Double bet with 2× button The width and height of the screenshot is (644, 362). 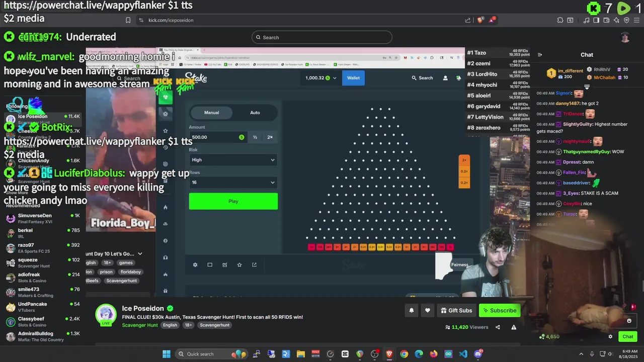point(270,137)
